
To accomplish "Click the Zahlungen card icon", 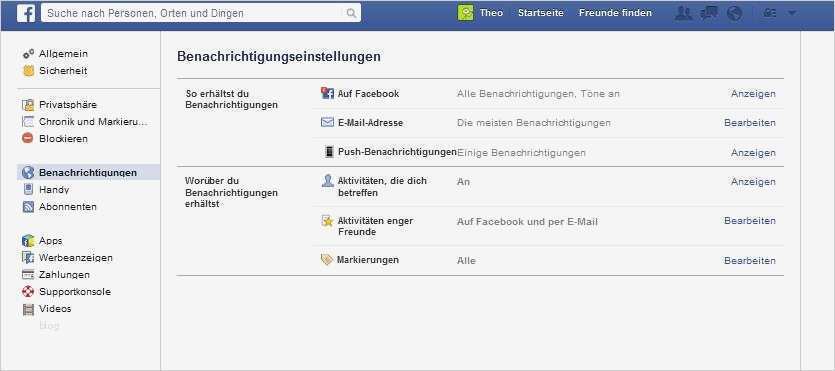I will [x=28, y=275].
